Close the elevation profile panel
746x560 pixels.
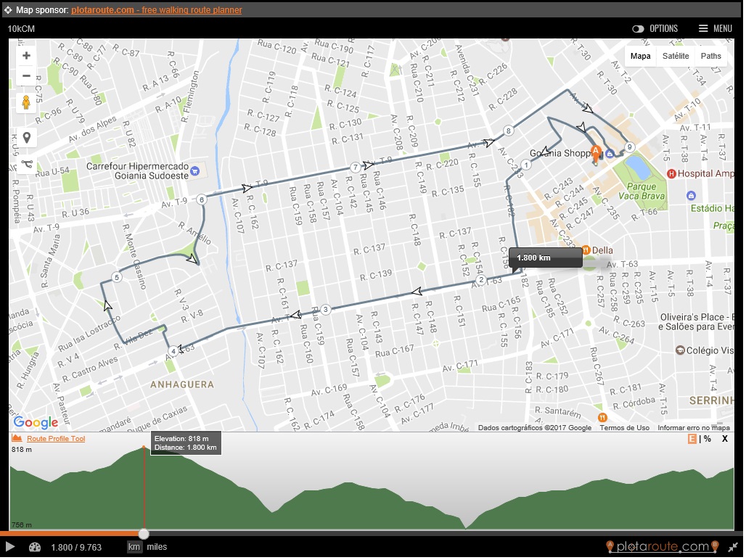tap(724, 439)
